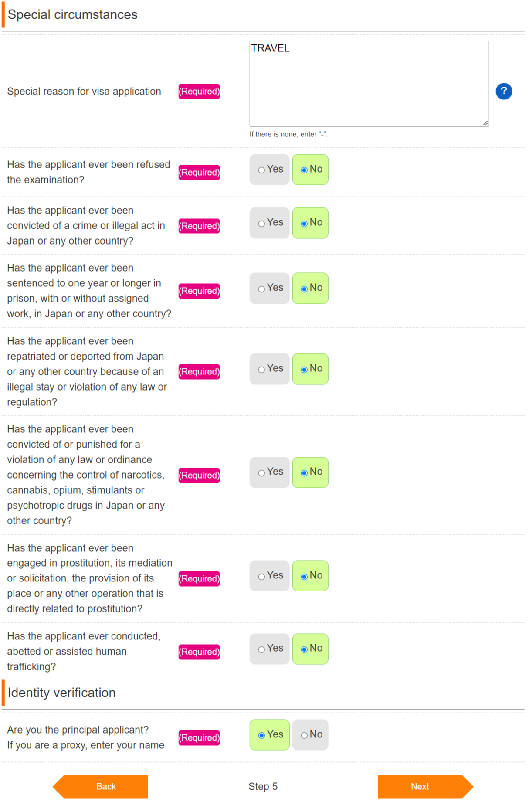Choose No for human trafficking question
This screenshot has width=529, height=812.
coord(310,649)
